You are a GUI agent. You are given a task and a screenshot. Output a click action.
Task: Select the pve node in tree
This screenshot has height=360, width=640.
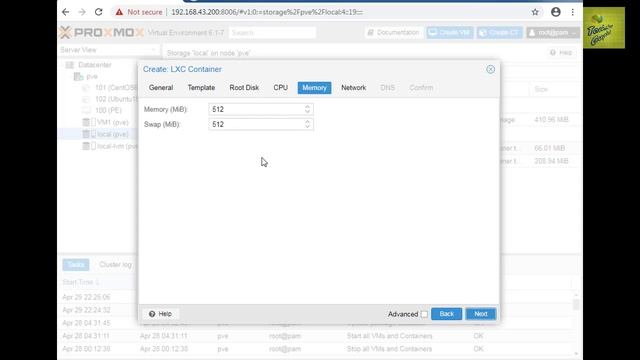[92, 76]
